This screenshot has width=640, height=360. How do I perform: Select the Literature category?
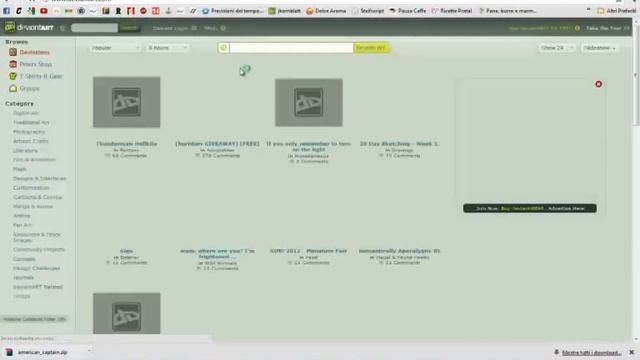(x=25, y=151)
